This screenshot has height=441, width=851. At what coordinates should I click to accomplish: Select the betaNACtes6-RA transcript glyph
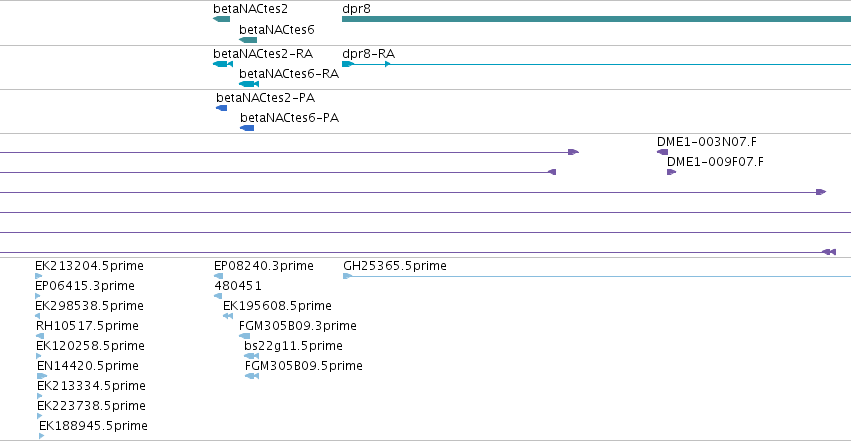[x=249, y=84]
